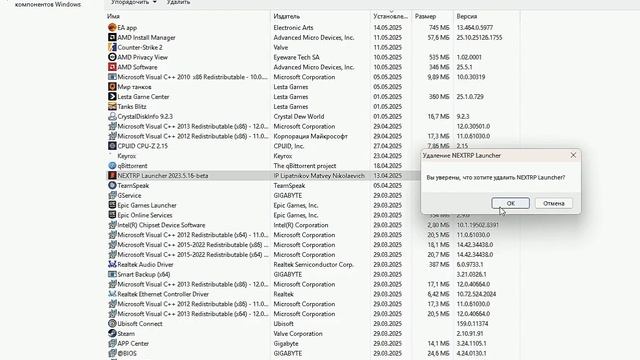The image size is (640, 360).
Task: Select the GService icon
Action: pos(112,195)
